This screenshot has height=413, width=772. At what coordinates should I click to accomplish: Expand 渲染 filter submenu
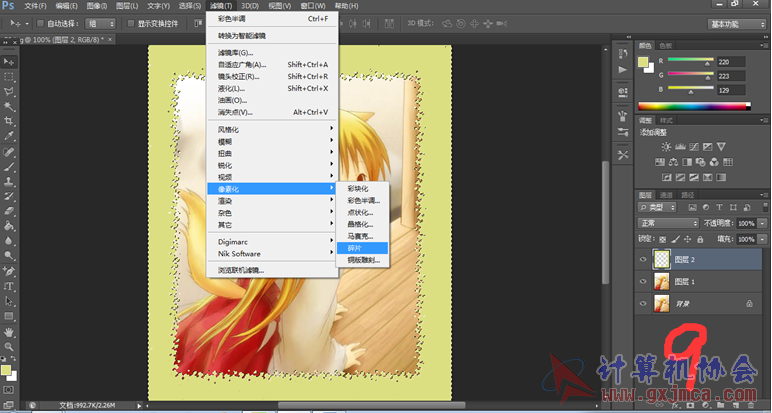[272, 201]
